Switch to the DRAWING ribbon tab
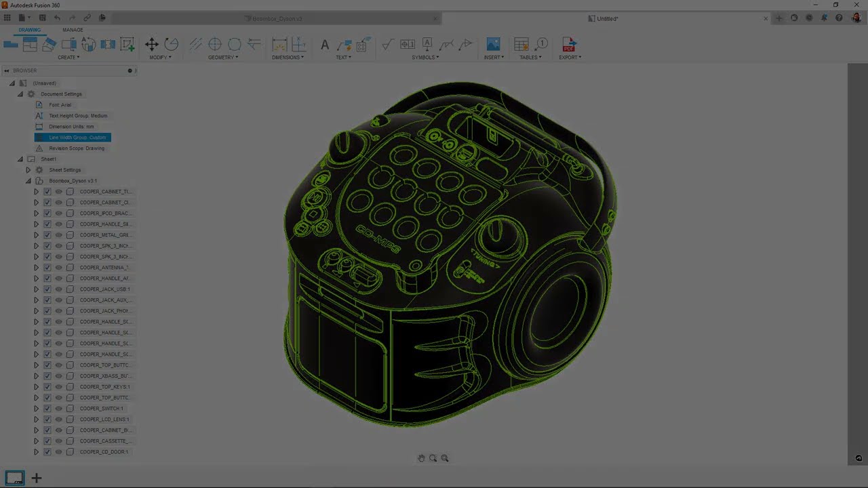 click(x=29, y=30)
